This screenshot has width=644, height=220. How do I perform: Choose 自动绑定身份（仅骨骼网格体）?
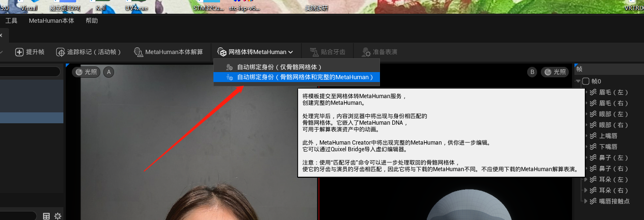pyautogui.click(x=297, y=67)
